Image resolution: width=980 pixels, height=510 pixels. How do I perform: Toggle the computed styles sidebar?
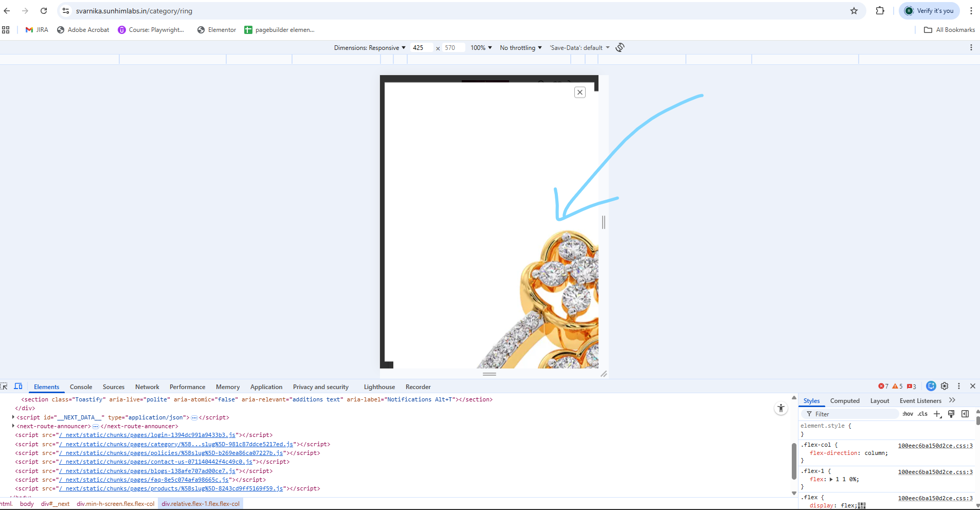click(x=965, y=414)
